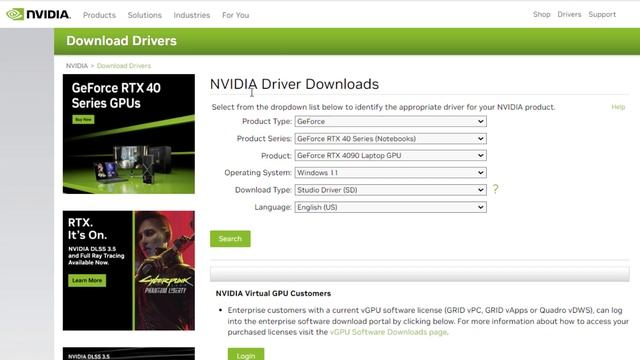Click the GeForce RTX 40 Series banner
640x360 pixels.
(x=129, y=134)
